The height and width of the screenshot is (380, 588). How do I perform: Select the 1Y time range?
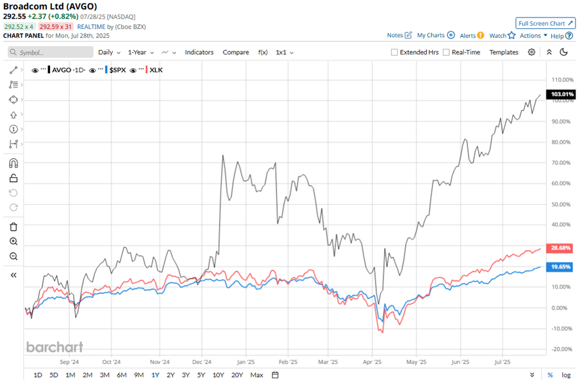pyautogui.click(x=155, y=375)
